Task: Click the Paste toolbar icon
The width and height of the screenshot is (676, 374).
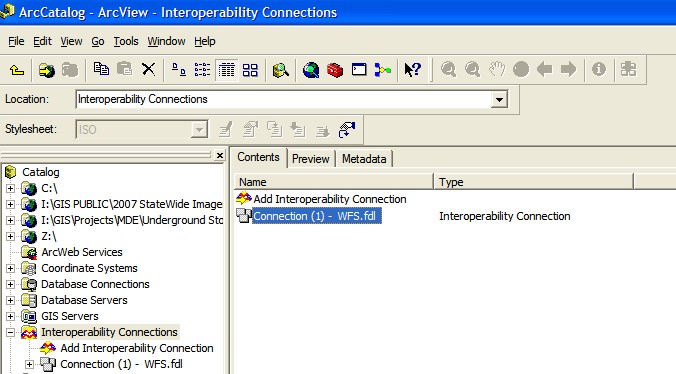Action: click(x=125, y=69)
